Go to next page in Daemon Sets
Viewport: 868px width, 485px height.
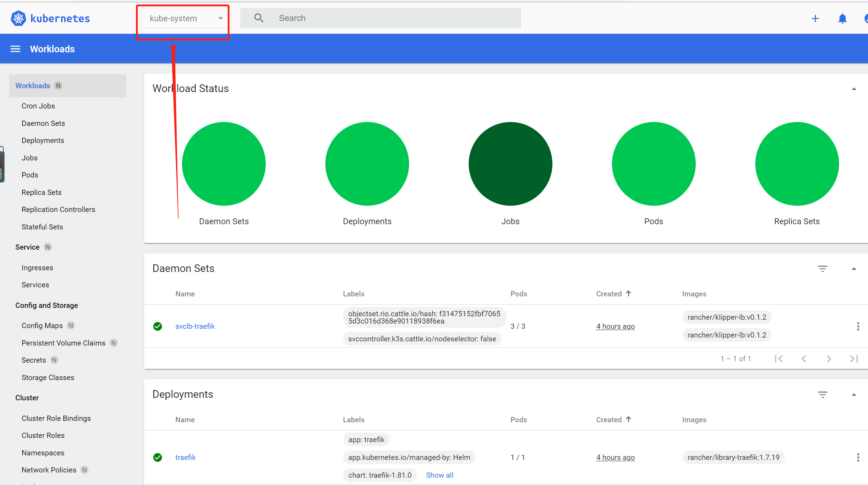(829, 359)
